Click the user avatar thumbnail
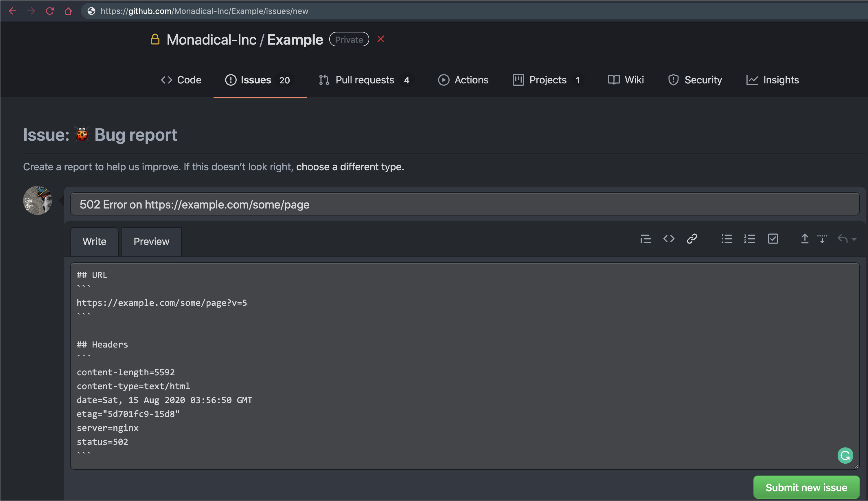Image resolution: width=868 pixels, height=501 pixels. pos(38,201)
